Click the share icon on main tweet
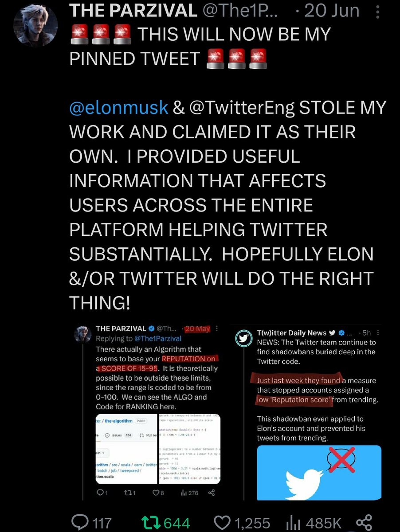The image size is (400, 532). [x=363, y=522]
